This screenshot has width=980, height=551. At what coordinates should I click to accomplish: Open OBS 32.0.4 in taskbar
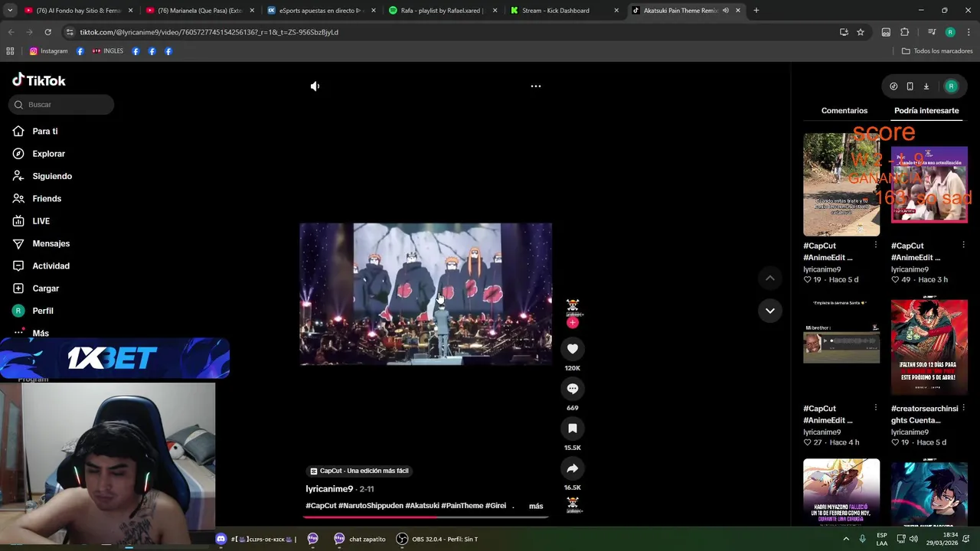(x=437, y=539)
